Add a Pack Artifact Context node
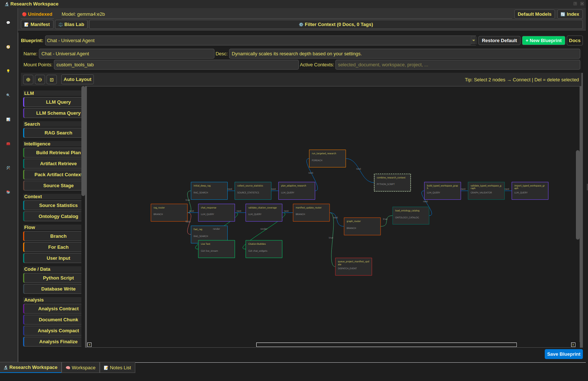This screenshot has height=381, width=588. 53,175
